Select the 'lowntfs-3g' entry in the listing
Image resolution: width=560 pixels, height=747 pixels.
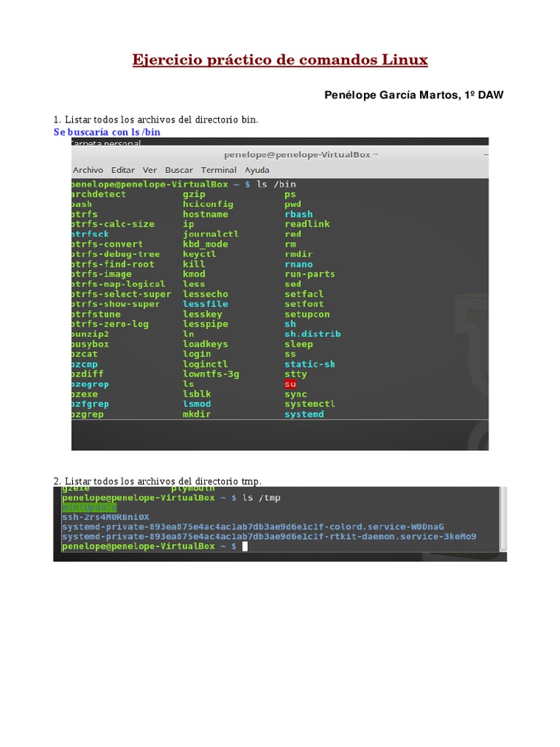[x=211, y=374]
